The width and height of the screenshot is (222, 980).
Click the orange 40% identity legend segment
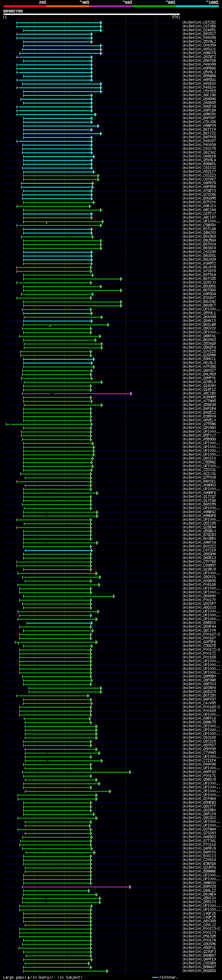tap(68, 6)
